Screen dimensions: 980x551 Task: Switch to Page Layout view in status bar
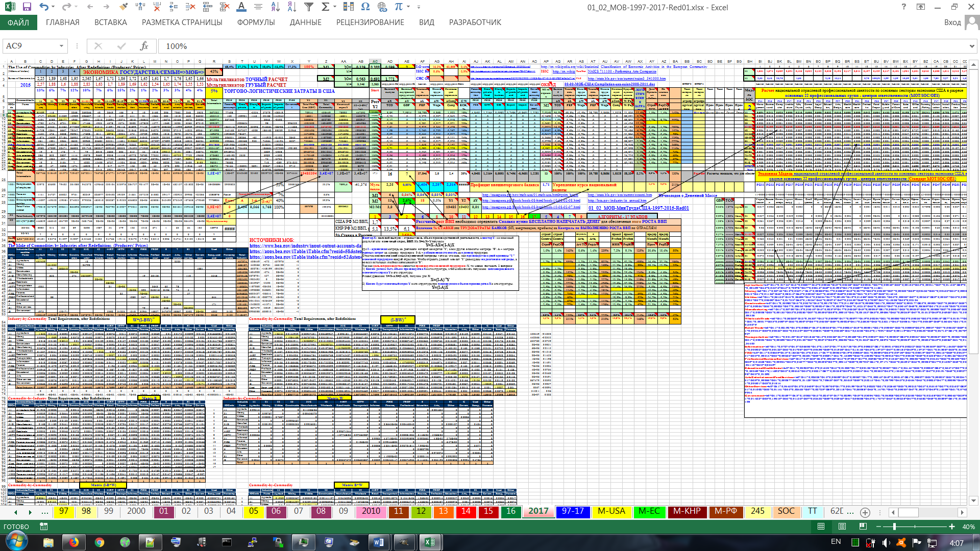point(842,527)
